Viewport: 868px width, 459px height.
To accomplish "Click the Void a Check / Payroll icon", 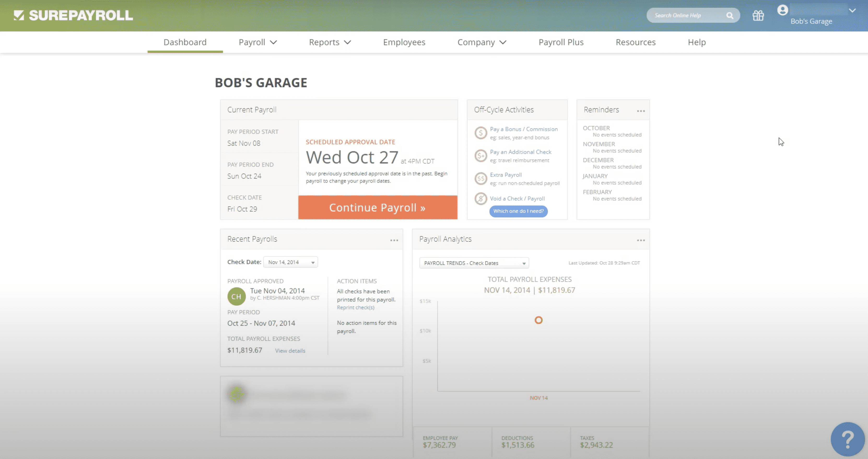I will (480, 198).
